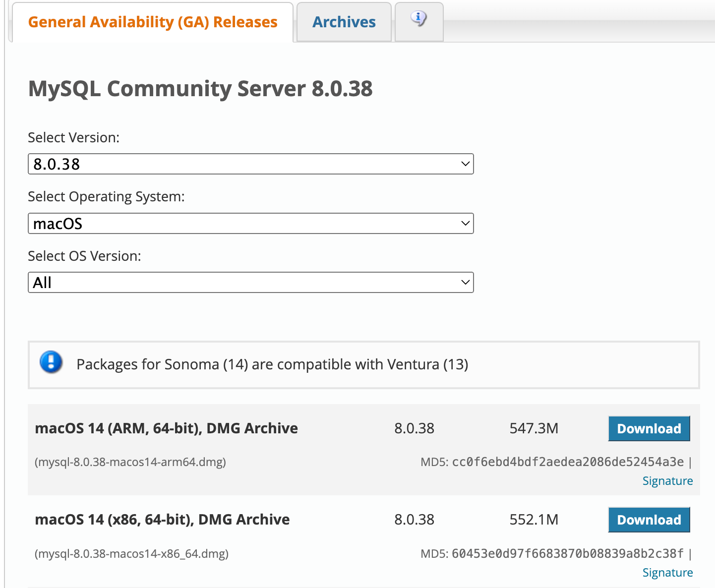
Task: Click filename mysql-8.0.38-macos14-x86_64.dmg
Action: (x=131, y=554)
